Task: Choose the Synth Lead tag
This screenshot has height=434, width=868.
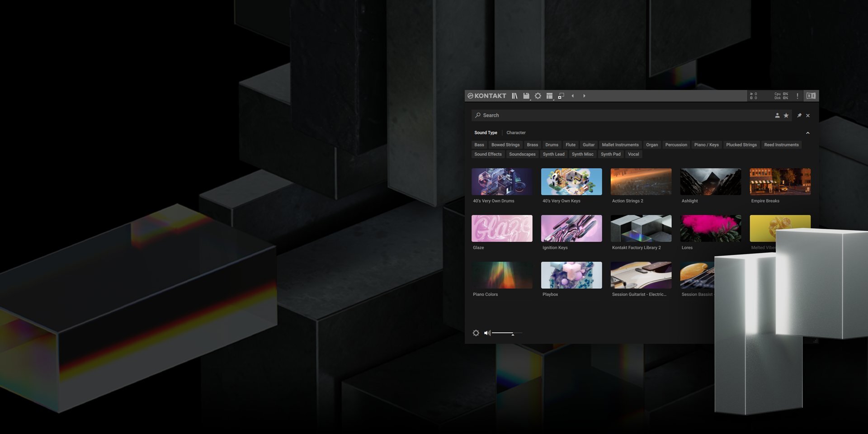Action: (553, 154)
